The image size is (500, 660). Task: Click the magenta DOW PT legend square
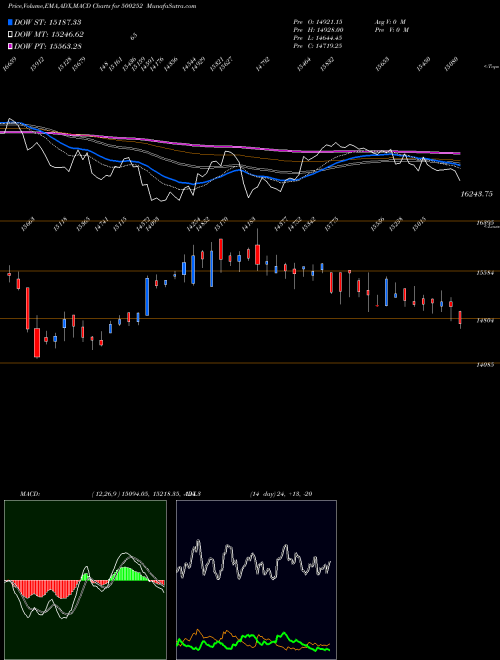pos(11,46)
